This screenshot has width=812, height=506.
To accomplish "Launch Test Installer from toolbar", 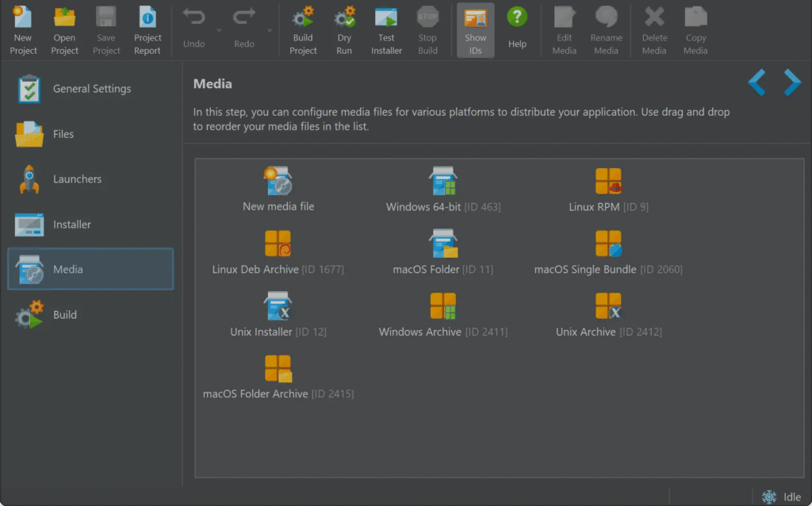I will [386, 30].
